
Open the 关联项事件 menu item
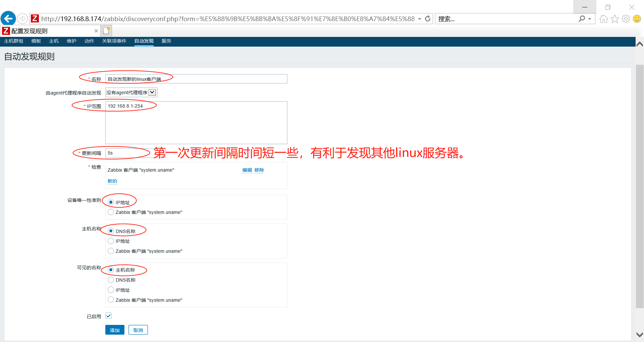[114, 41]
